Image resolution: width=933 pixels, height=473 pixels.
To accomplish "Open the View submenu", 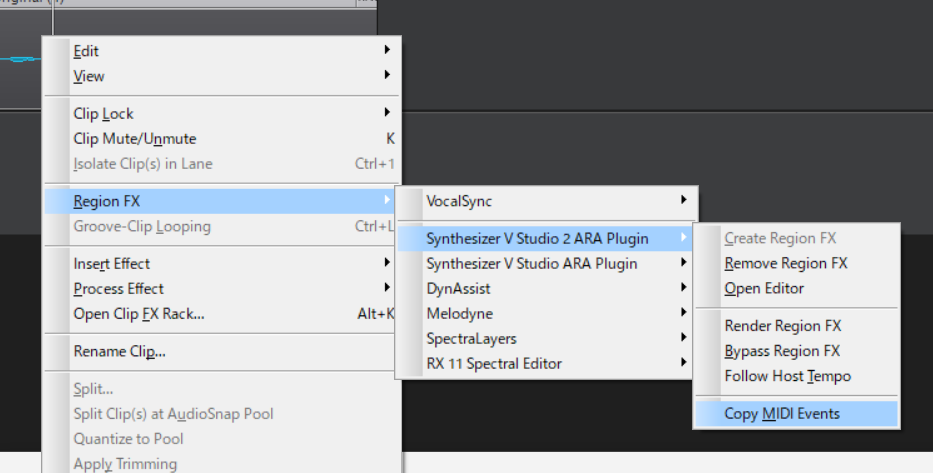I will [x=221, y=76].
